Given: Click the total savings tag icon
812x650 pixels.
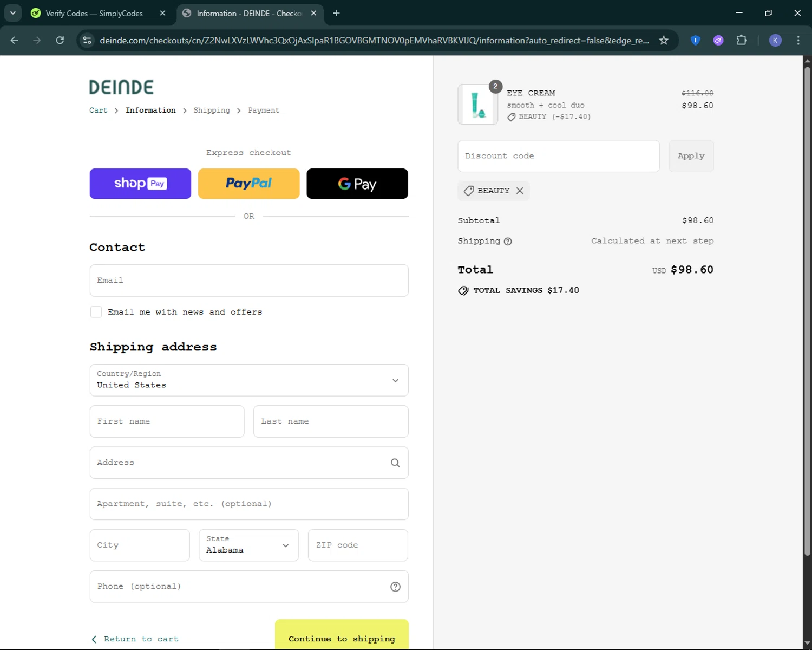Looking at the screenshot, I should tap(463, 291).
